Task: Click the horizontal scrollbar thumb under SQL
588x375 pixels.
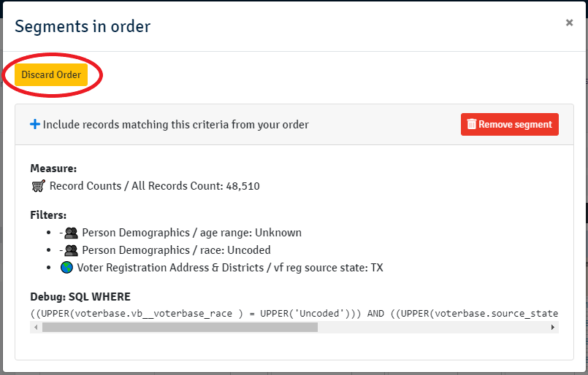Action: pos(180,327)
